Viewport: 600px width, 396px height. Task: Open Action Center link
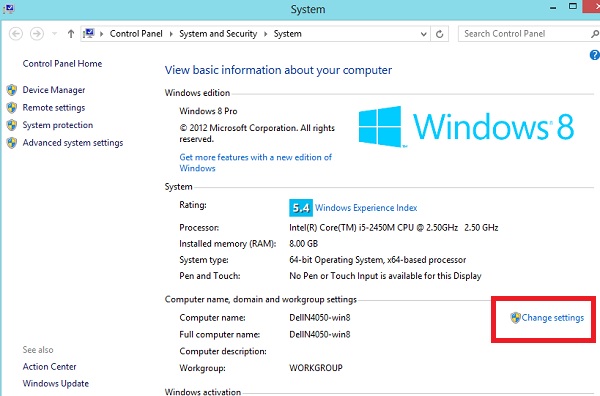(49, 367)
